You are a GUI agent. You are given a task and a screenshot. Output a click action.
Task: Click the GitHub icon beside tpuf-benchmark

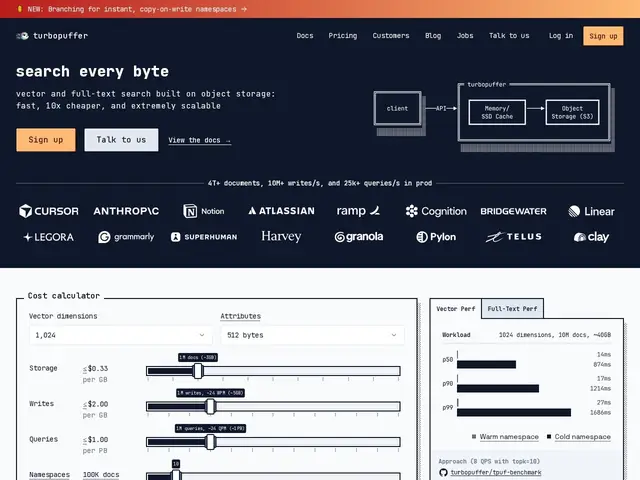tap(443, 473)
